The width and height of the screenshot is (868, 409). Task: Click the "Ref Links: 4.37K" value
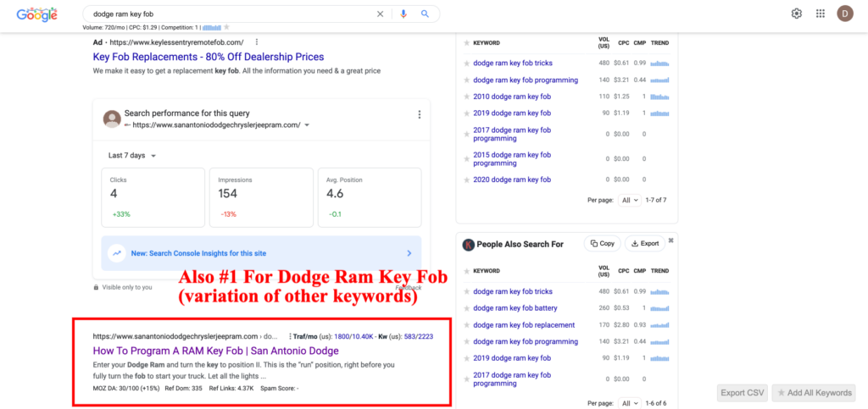(x=232, y=389)
